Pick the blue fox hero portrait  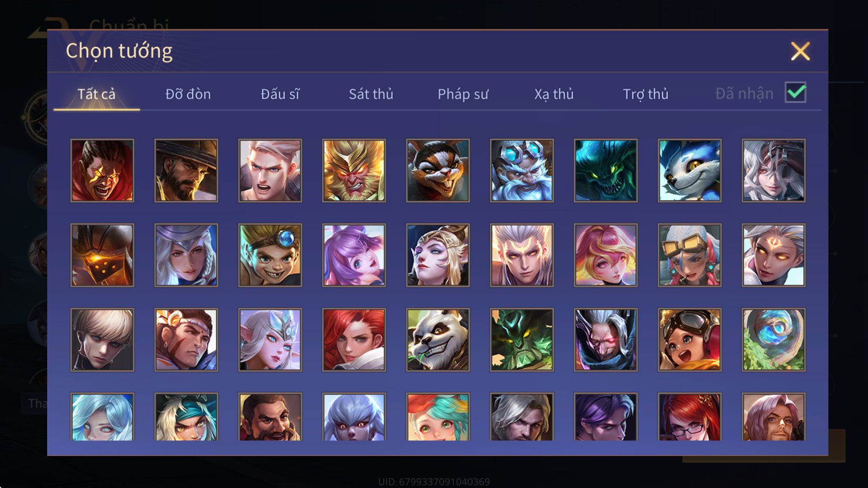point(690,171)
